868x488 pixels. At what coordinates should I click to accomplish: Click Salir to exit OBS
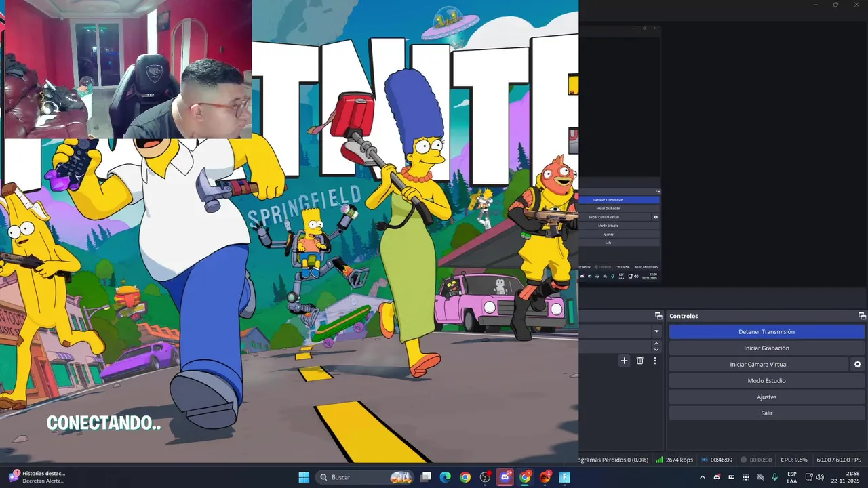[766, 413]
